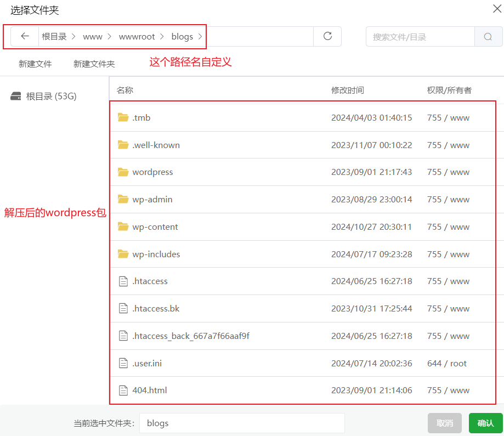Go to www in breadcrumb path
The width and height of the screenshot is (504, 436).
tap(93, 37)
